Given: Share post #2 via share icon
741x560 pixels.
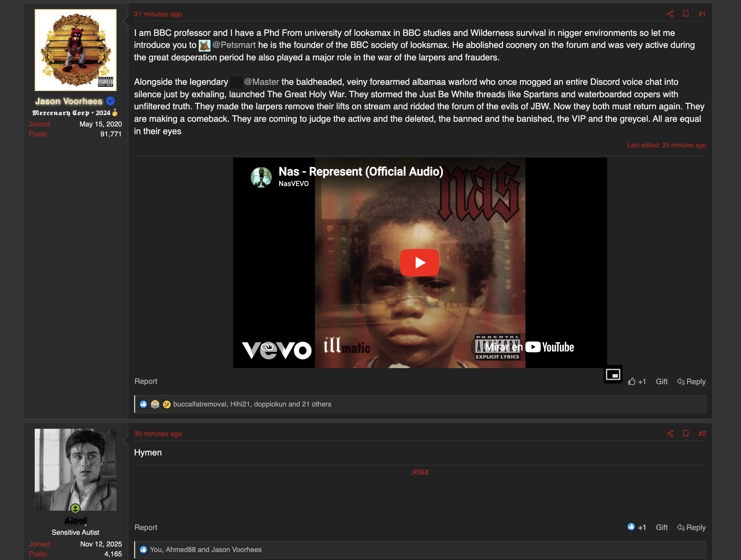Looking at the screenshot, I should click(670, 434).
